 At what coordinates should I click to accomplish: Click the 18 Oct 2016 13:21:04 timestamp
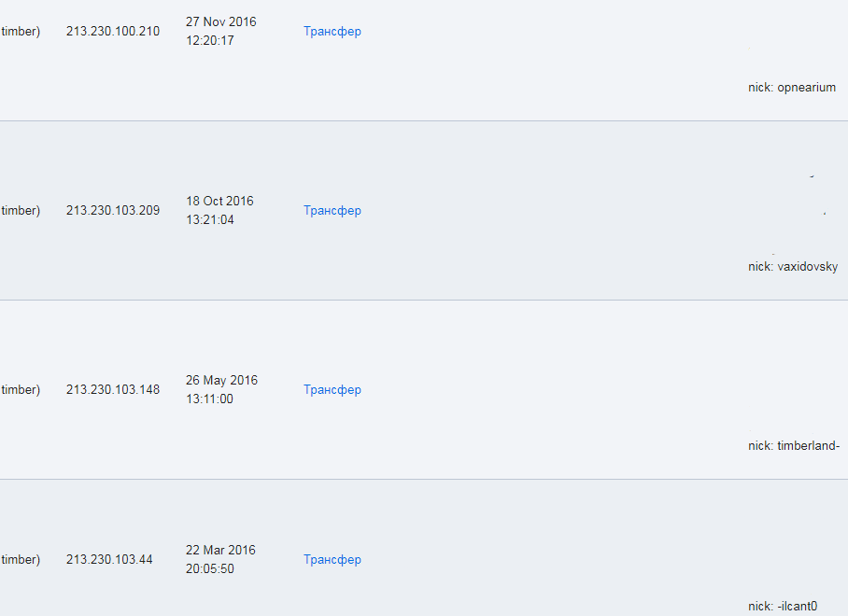coord(219,211)
